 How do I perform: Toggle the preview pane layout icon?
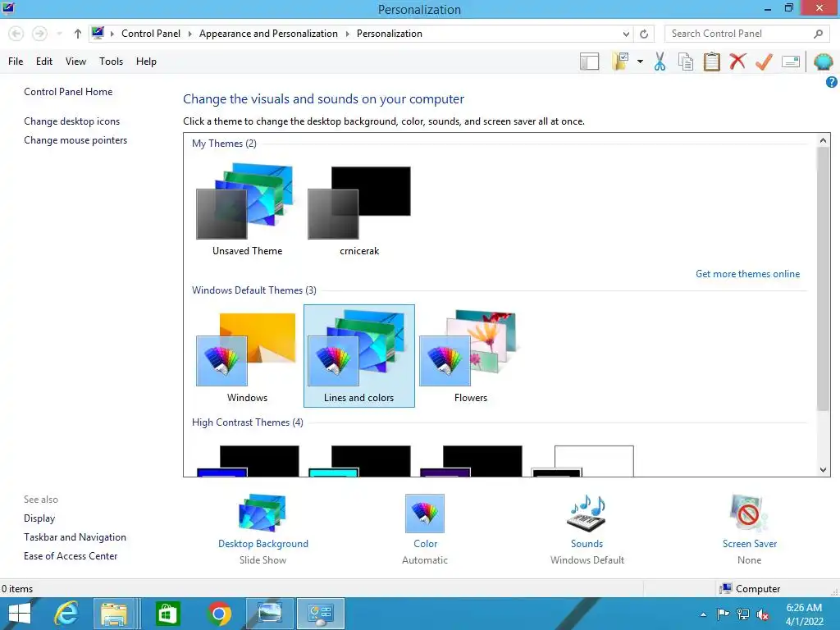[x=589, y=62]
